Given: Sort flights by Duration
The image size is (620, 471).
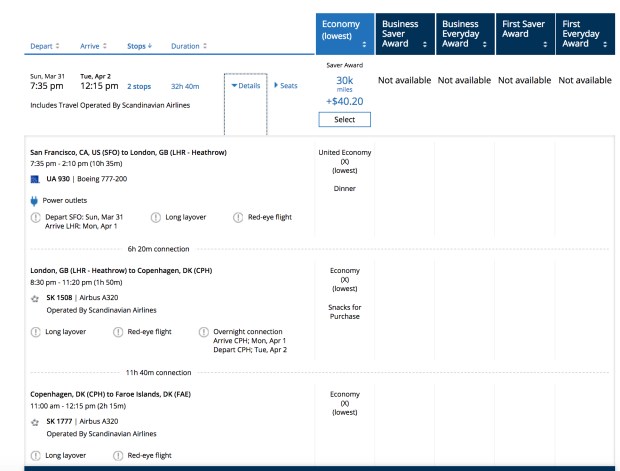Looking at the screenshot, I should [x=189, y=45].
